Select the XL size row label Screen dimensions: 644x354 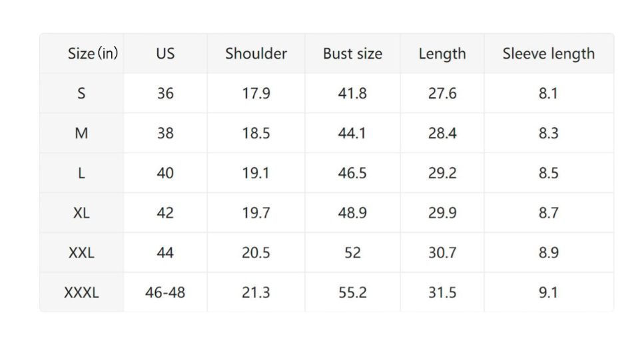point(81,213)
